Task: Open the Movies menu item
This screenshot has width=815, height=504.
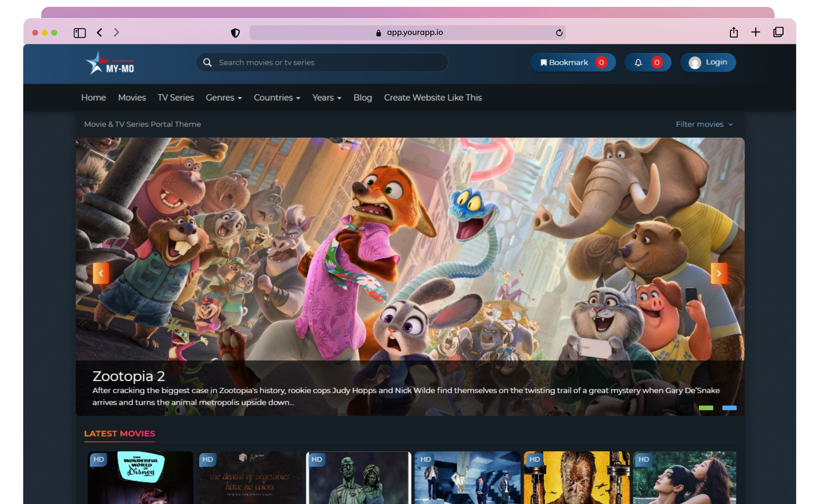Action: coord(132,97)
